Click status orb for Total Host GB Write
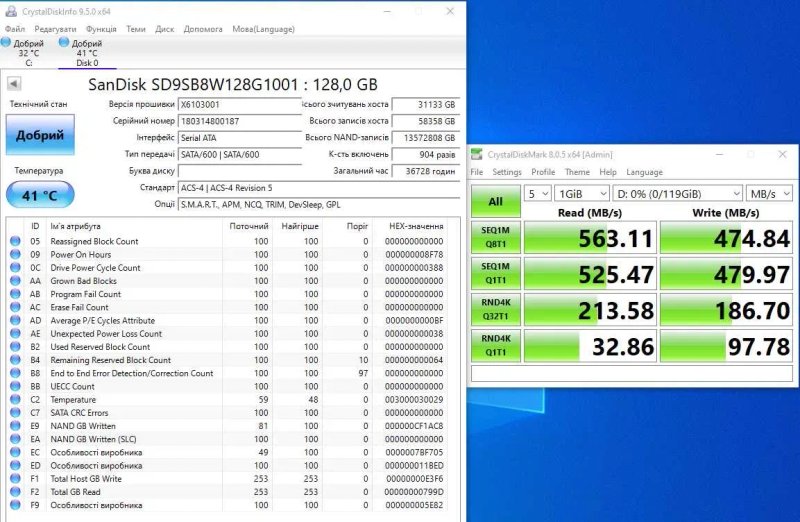800x522 pixels. click(x=15, y=479)
